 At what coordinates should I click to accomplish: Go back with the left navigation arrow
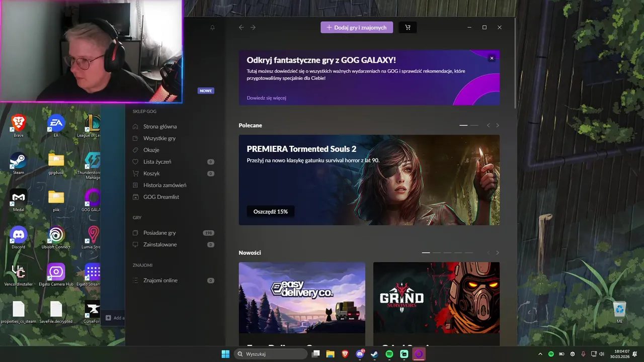(241, 28)
